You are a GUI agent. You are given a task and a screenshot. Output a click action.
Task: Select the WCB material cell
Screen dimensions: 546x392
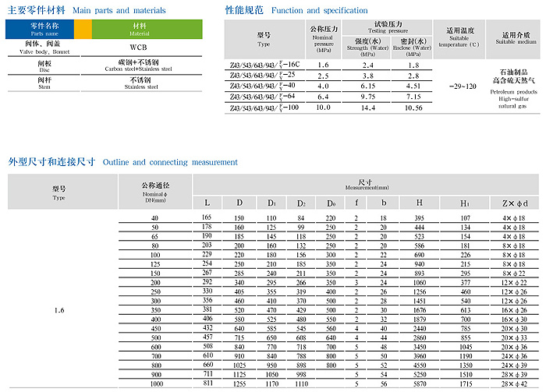(139, 46)
